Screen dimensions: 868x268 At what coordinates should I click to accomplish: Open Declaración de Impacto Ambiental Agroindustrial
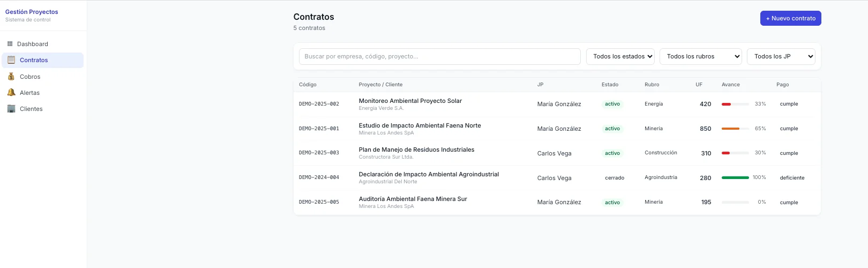pyautogui.click(x=429, y=174)
